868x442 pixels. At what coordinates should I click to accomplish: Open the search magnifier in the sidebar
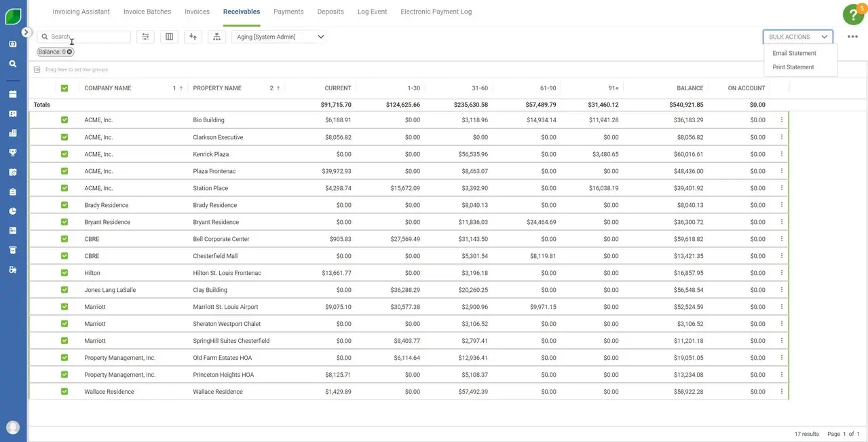[x=12, y=62]
